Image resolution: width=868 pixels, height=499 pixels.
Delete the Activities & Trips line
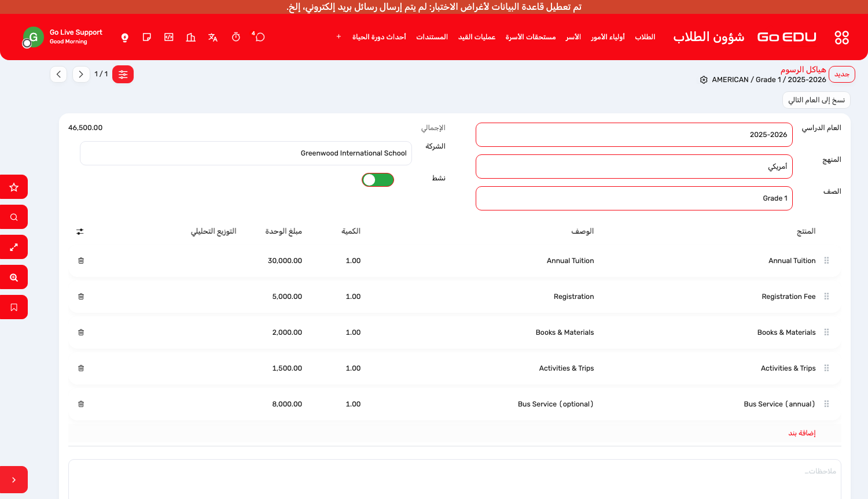tap(81, 368)
